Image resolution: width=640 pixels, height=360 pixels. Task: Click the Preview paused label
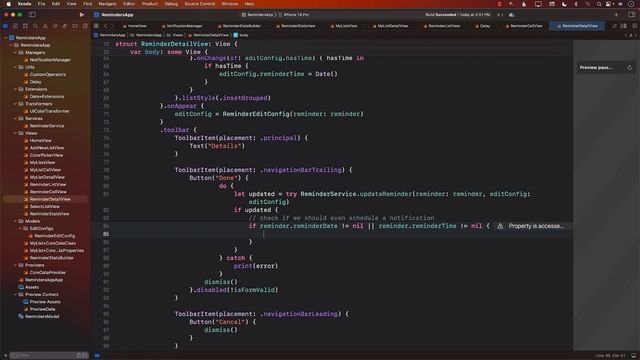(596, 68)
